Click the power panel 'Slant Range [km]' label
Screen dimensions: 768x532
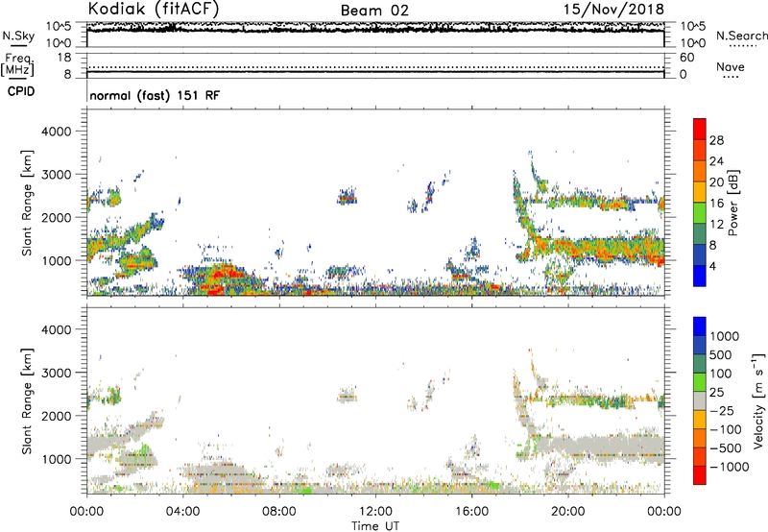(27, 203)
